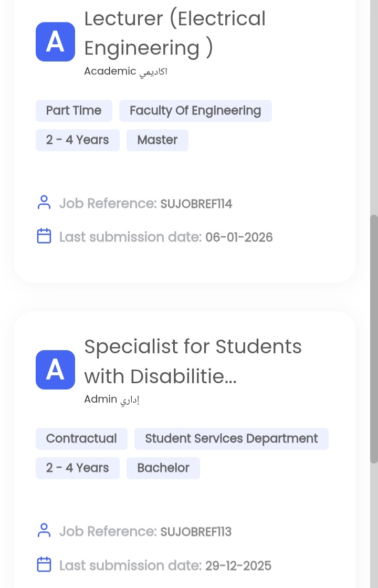Click the blue A icon beside Specialist job
The image size is (378, 588).
[55, 370]
